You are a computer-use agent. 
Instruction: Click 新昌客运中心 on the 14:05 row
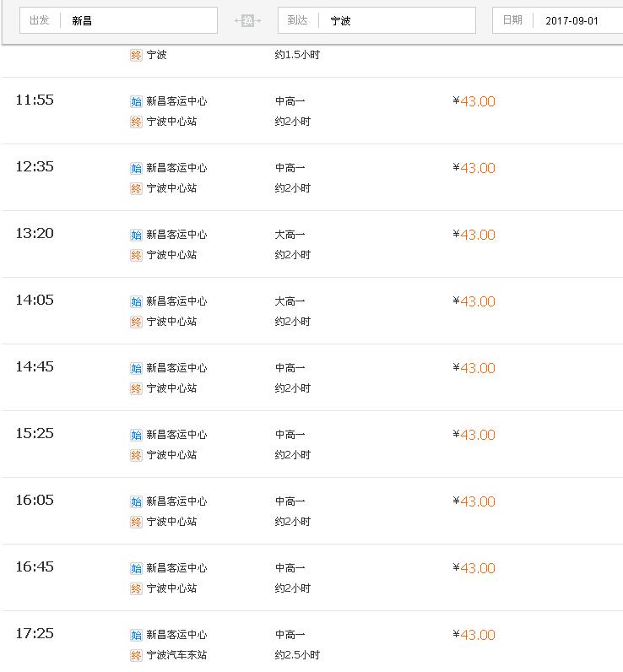point(176,301)
